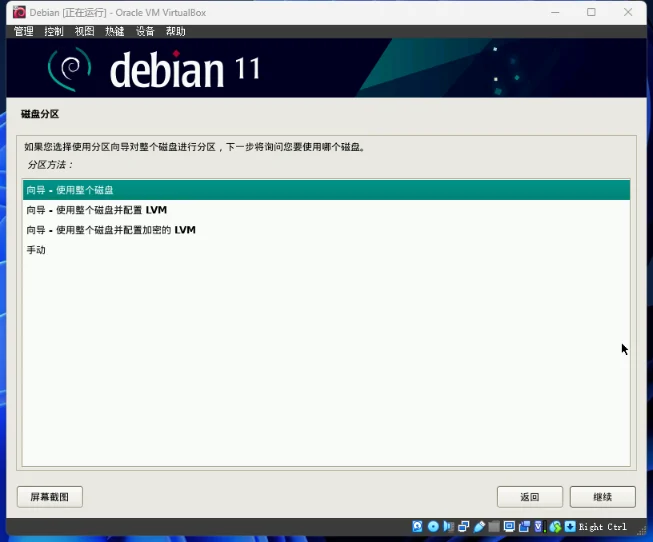653x542 pixels.
Task: Click the mouse integration status icon
Action: coord(555,527)
